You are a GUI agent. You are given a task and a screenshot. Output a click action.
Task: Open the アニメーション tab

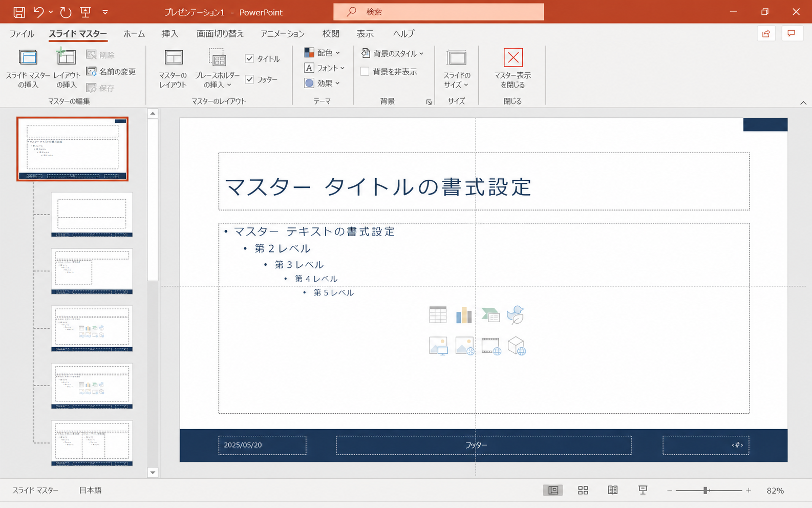(x=283, y=34)
